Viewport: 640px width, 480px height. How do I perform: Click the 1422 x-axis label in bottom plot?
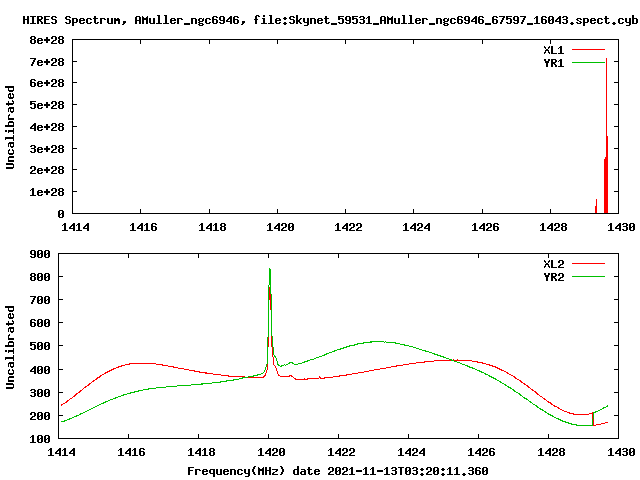click(x=341, y=452)
